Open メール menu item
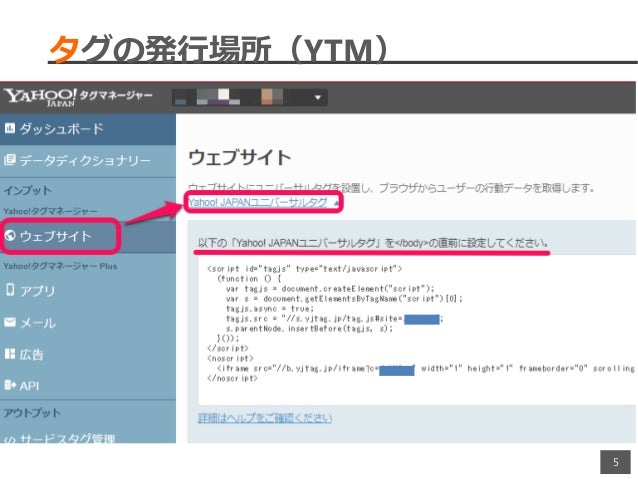638x479 pixels. [x=88, y=323]
